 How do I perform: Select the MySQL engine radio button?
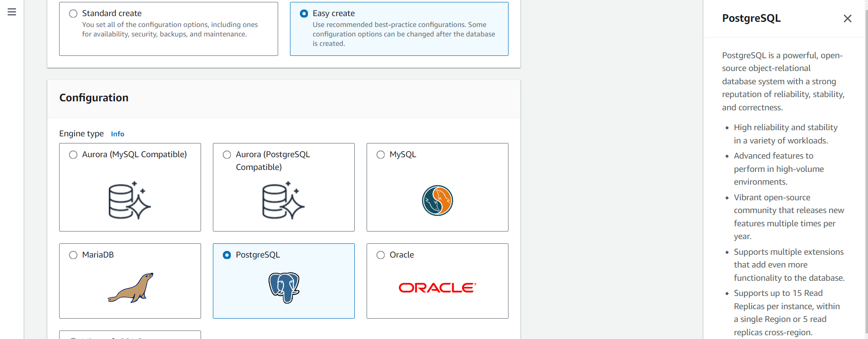click(x=381, y=155)
